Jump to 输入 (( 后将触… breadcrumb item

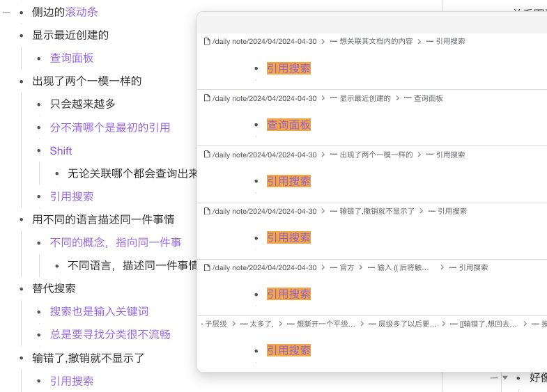tap(403, 267)
